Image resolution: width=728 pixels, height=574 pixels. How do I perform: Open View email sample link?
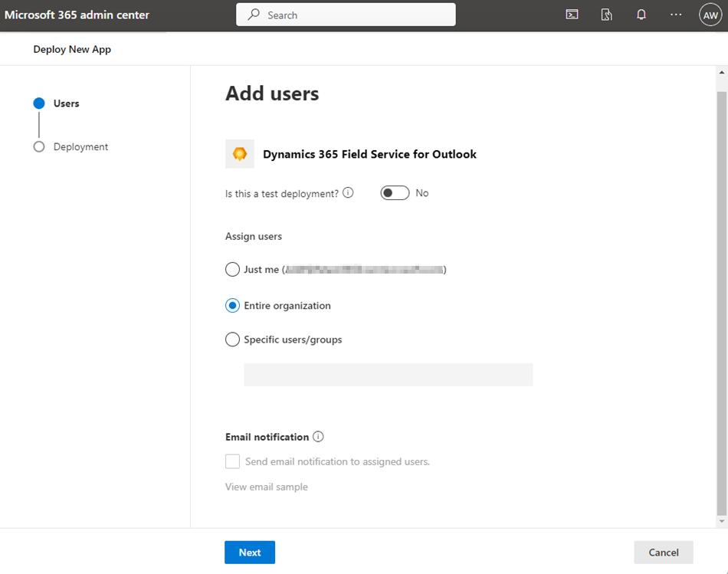pos(267,487)
